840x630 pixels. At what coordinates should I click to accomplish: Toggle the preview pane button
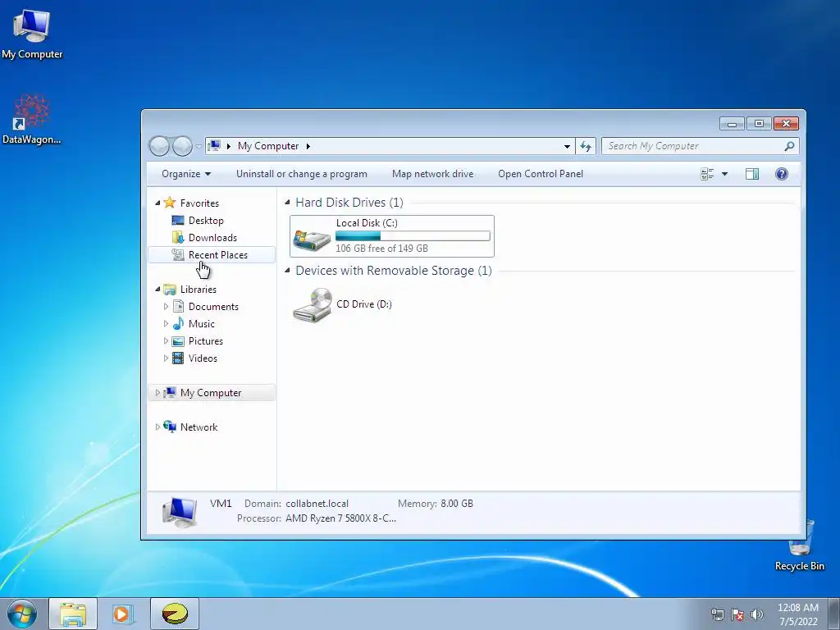point(752,174)
